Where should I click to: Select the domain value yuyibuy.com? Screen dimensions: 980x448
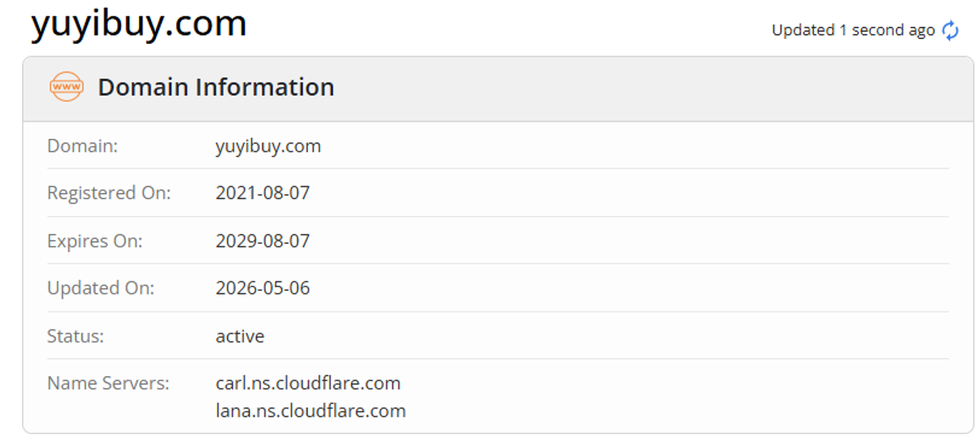[268, 146]
